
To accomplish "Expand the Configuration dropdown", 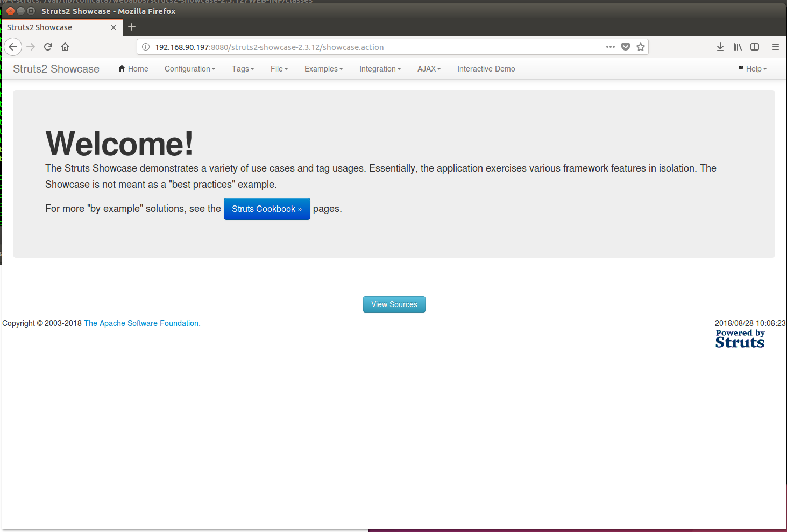I will pyautogui.click(x=190, y=69).
